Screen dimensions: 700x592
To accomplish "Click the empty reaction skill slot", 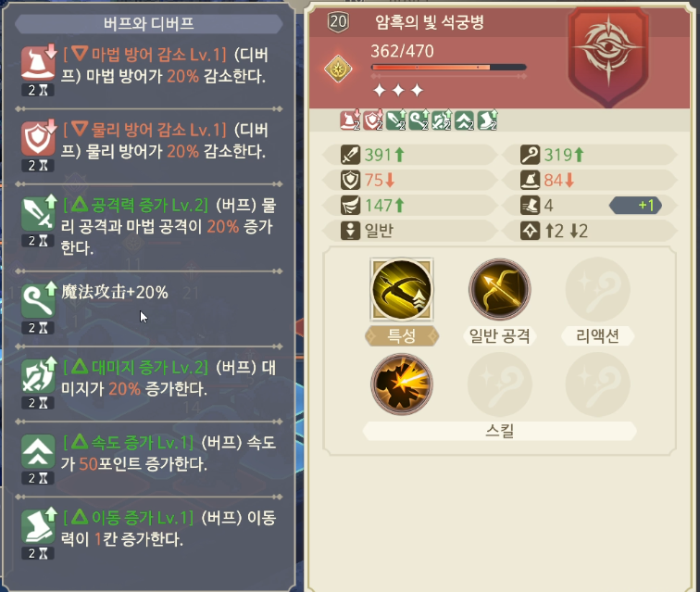I will point(598,289).
